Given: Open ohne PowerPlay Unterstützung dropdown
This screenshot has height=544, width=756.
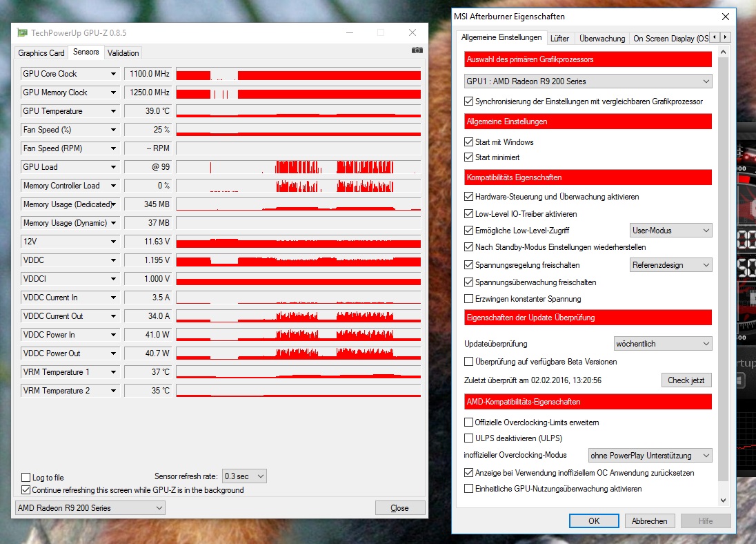Looking at the screenshot, I should [x=650, y=455].
